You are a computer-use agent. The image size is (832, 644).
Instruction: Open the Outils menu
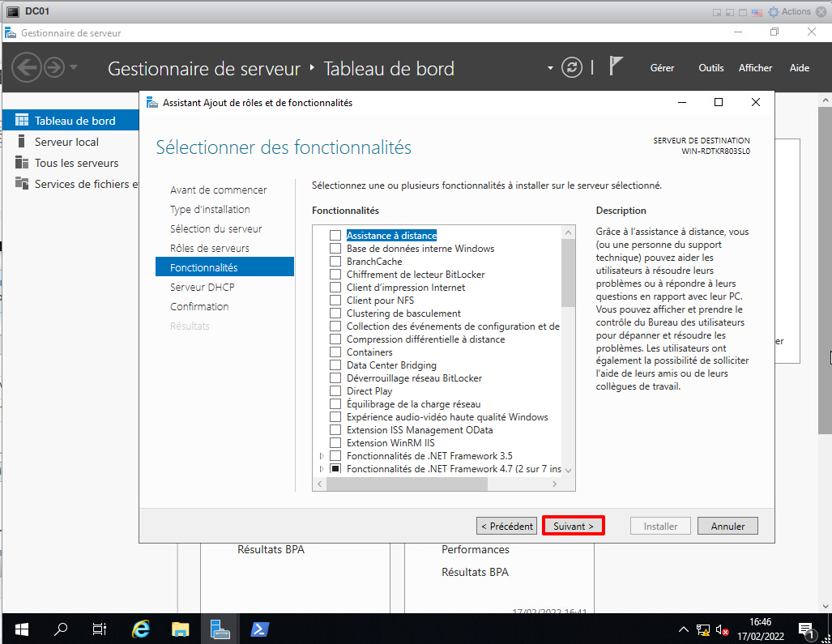pos(710,68)
